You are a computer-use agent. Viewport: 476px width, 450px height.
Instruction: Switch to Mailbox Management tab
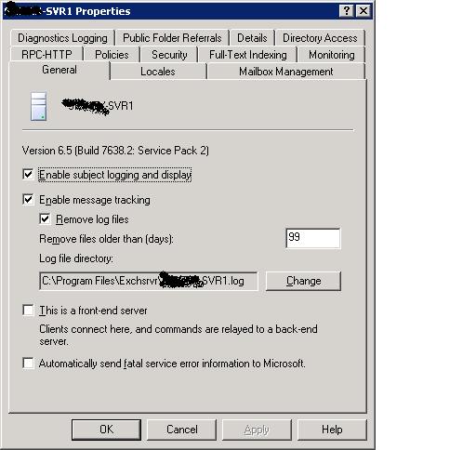tap(286, 72)
